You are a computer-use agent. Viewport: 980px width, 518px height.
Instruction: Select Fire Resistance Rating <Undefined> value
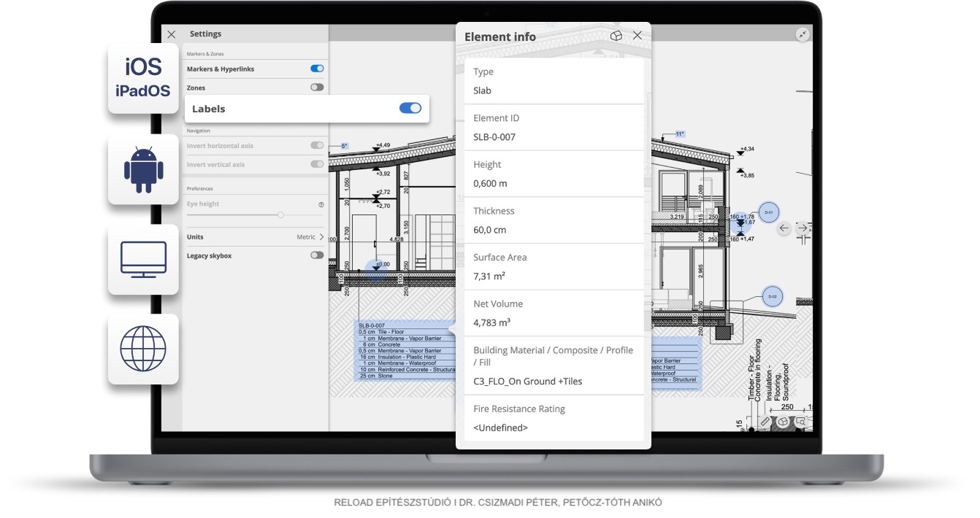pyautogui.click(x=500, y=428)
